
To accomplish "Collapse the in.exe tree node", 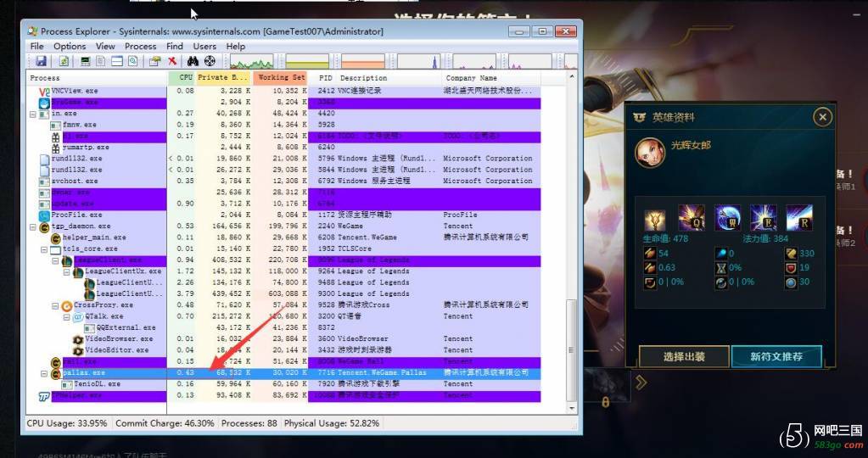I will (33, 114).
